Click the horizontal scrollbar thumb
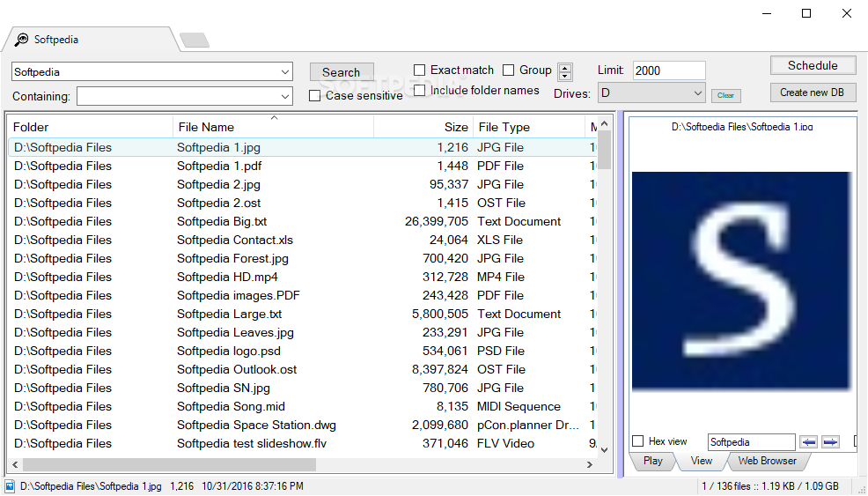 tap(169, 464)
